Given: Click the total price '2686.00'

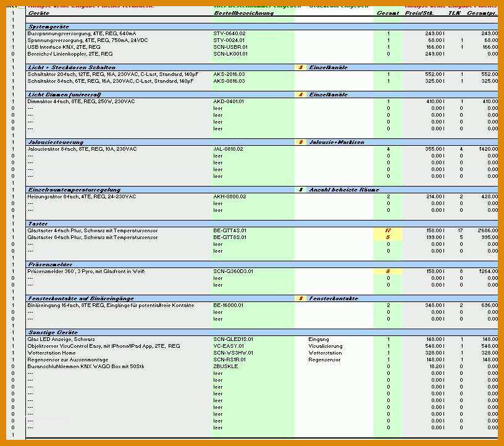Looking at the screenshot, I should (487, 230).
